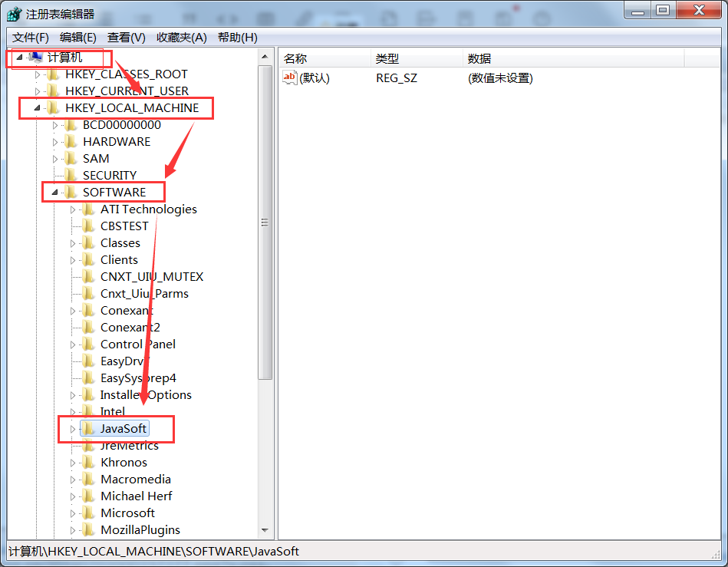
Task: Open the 编辑(E) menu
Action: coord(78,38)
